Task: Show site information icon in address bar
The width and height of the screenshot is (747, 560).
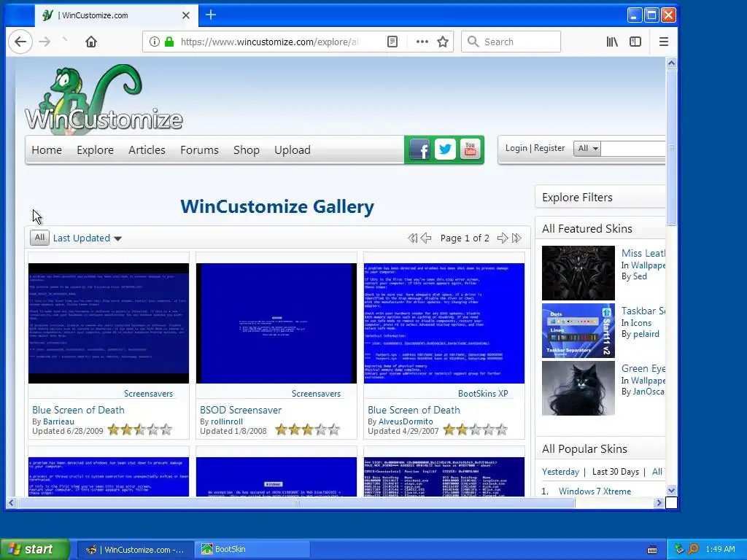Action: click(155, 42)
